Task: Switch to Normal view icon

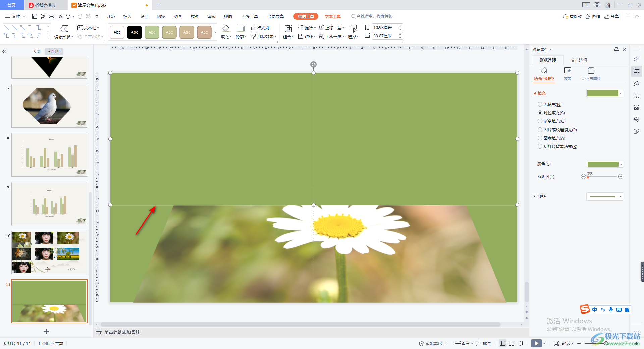Action: [x=502, y=343]
